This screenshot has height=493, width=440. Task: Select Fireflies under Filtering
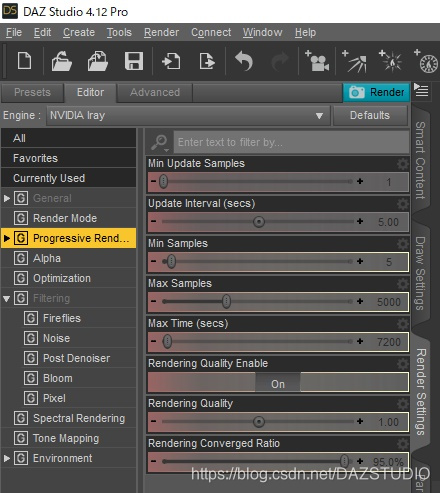pyautogui.click(x=78, y=318)
